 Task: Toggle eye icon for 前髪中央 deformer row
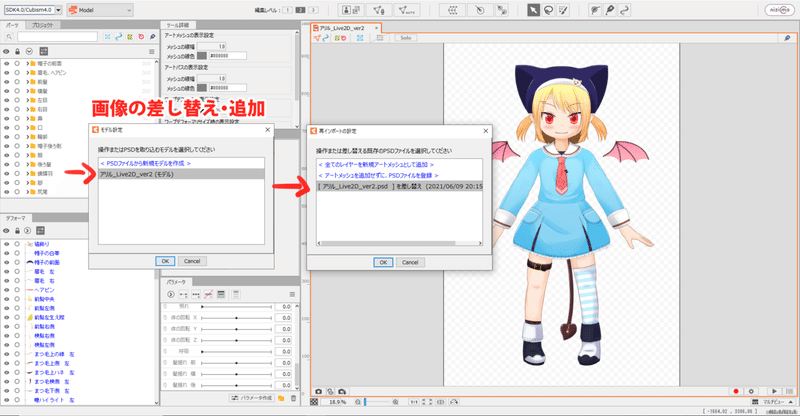point(7,299)
